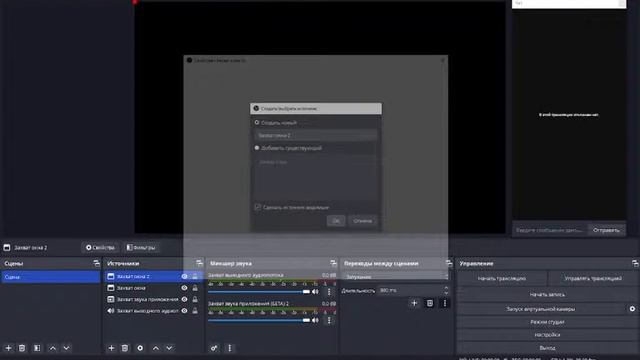
Task: Click the chat message input field
Action: pyautogui.click(x=549, y=230)
